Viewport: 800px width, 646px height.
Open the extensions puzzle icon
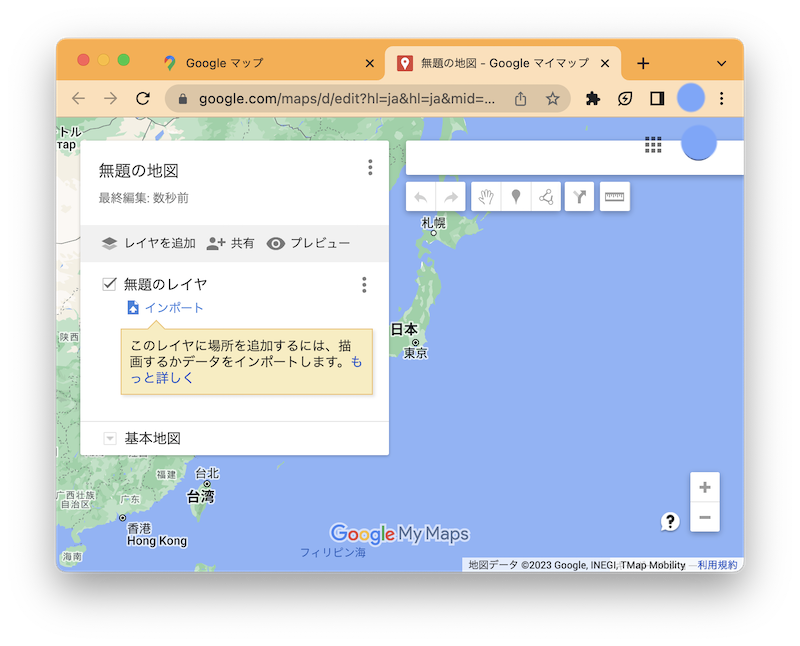[592, 98]
